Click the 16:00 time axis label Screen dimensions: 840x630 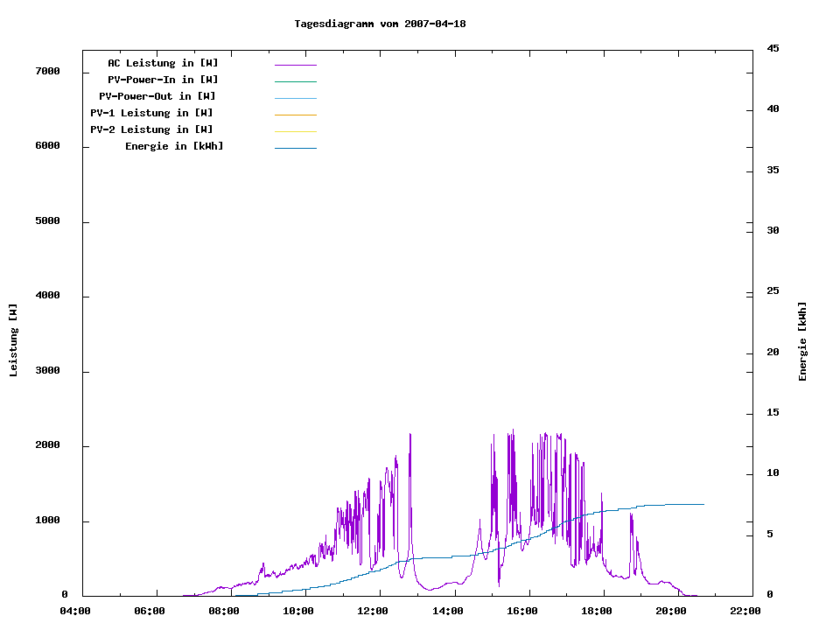point(521,611)
